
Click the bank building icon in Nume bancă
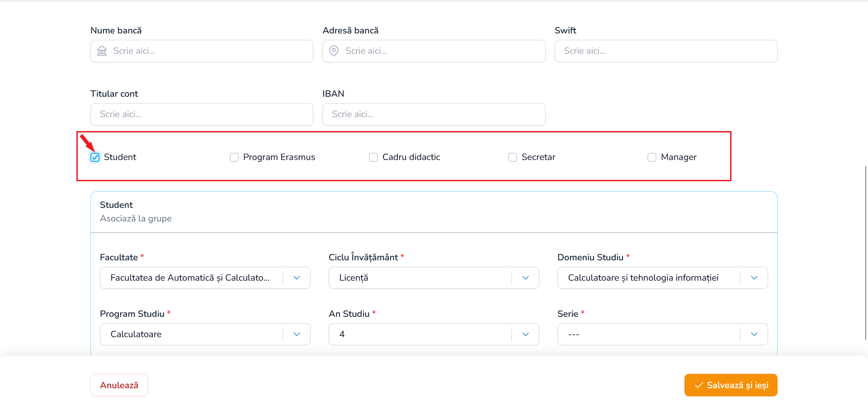(102, 51)
